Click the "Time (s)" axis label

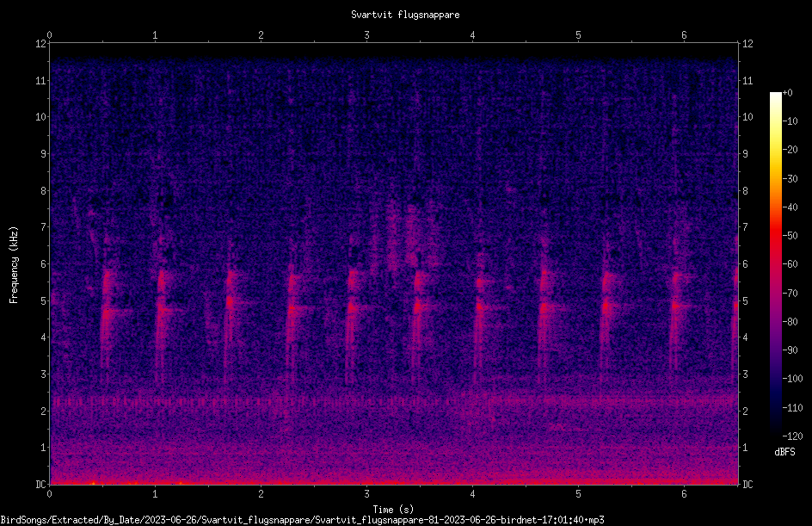[393, 510]
